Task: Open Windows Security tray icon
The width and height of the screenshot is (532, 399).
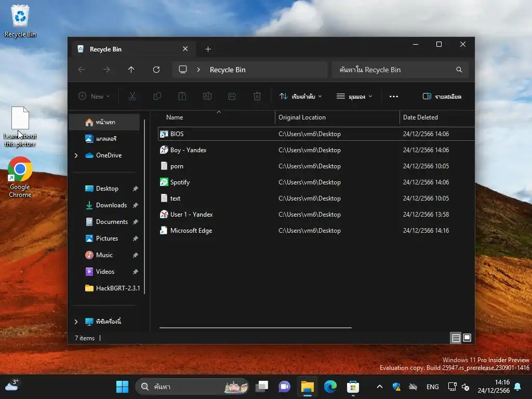Action: pyautogui.click(x=396, y=387)
